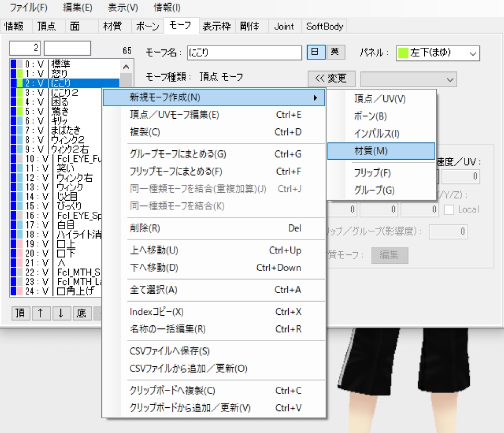The height and width of the screenshot is (433, 504).
Task: Switch to the 面 tab
Action: coord(75,26)
